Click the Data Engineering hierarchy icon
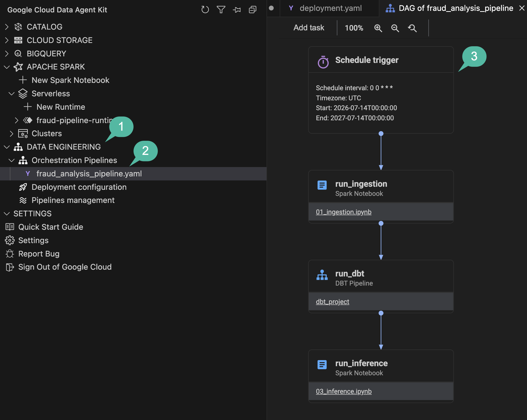The width and height of the screenshot is (527, 420). [x=18, y=147]
